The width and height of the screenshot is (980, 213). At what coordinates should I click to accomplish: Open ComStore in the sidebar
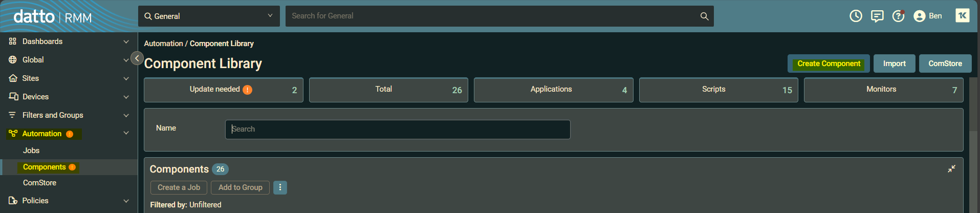pyautogui.click(x=39, y=183)
